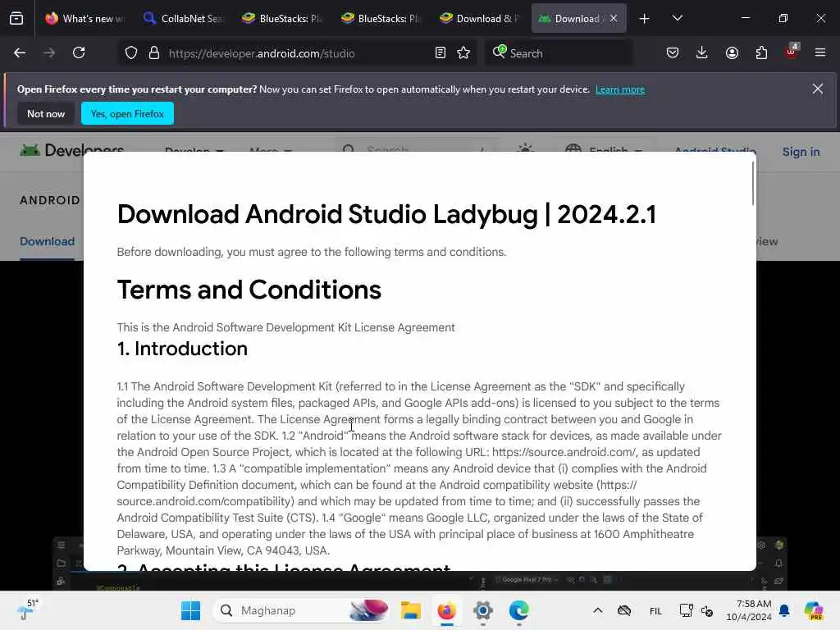Switch to the Download & P tab
840x630 pixels.
(479, 19)
